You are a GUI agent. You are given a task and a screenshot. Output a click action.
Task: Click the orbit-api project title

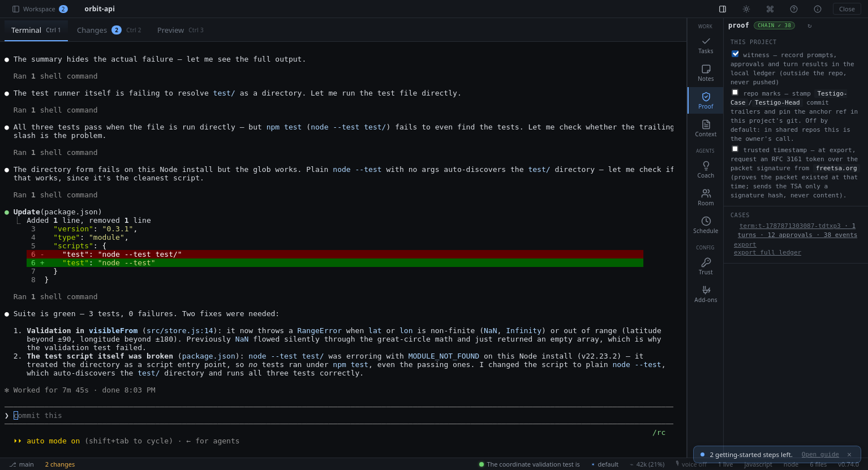(x=100, y=9)
